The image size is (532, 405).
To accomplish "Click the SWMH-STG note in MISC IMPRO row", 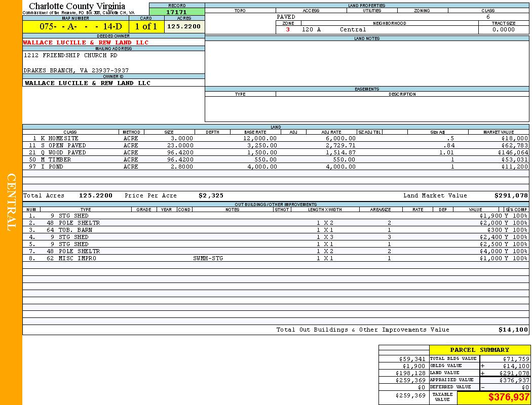I will tap(208, 258).
